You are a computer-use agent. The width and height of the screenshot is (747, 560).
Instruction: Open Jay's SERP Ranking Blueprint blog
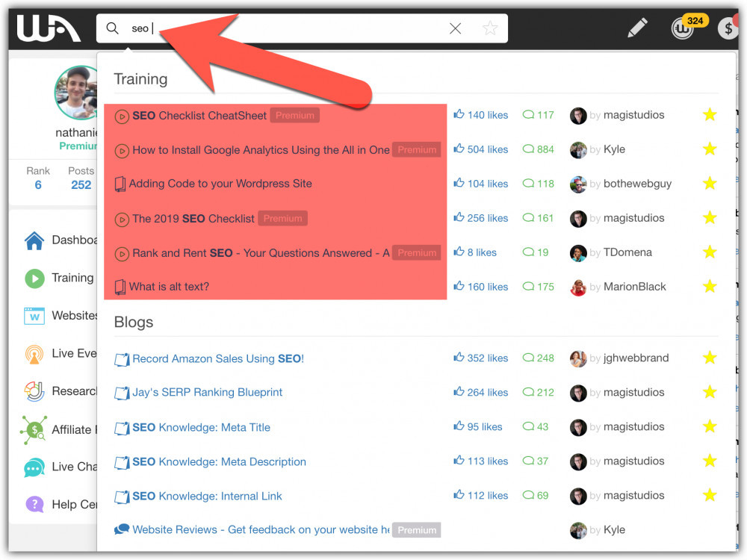click(207, 393)
